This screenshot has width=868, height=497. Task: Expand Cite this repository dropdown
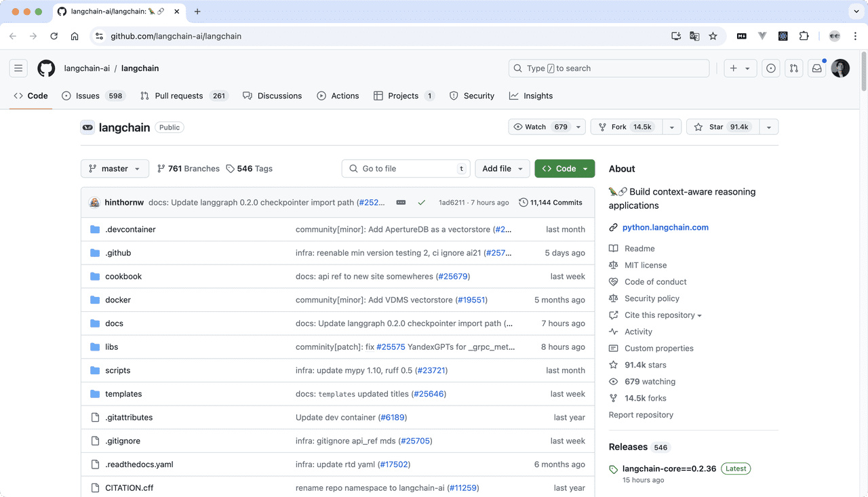663,315
